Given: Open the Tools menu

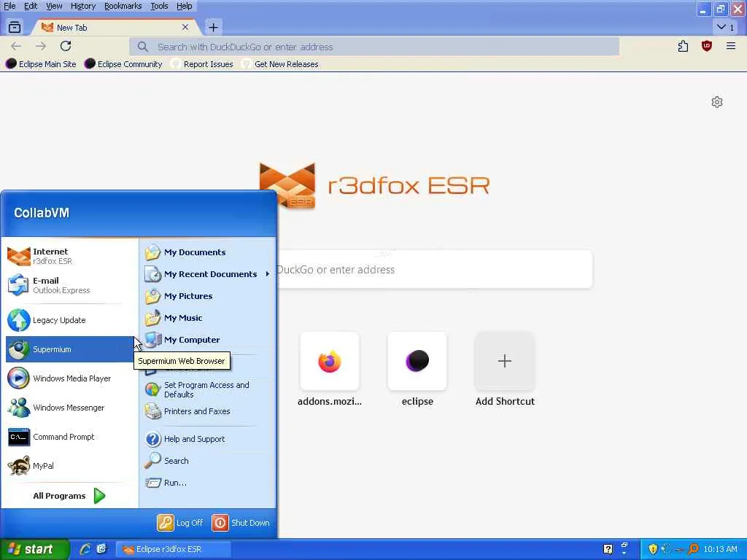Looking at the screenshot, I should click(x=159, y=6).
